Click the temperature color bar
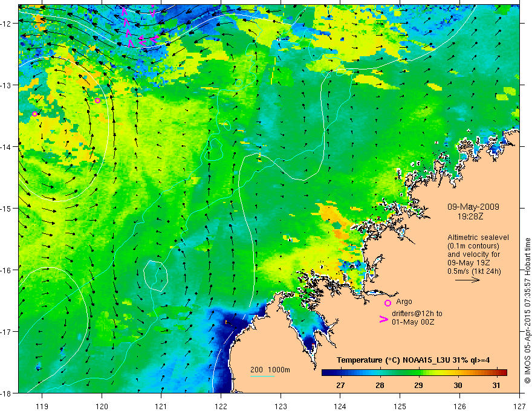This screenshot has height=411, width=532. 414,373
